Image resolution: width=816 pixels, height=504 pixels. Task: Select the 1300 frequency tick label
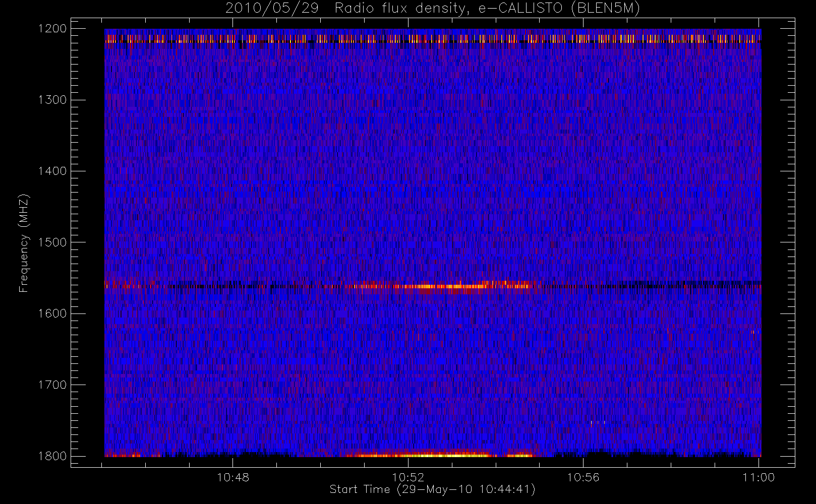pyautogui.click(x=52, y=100)
